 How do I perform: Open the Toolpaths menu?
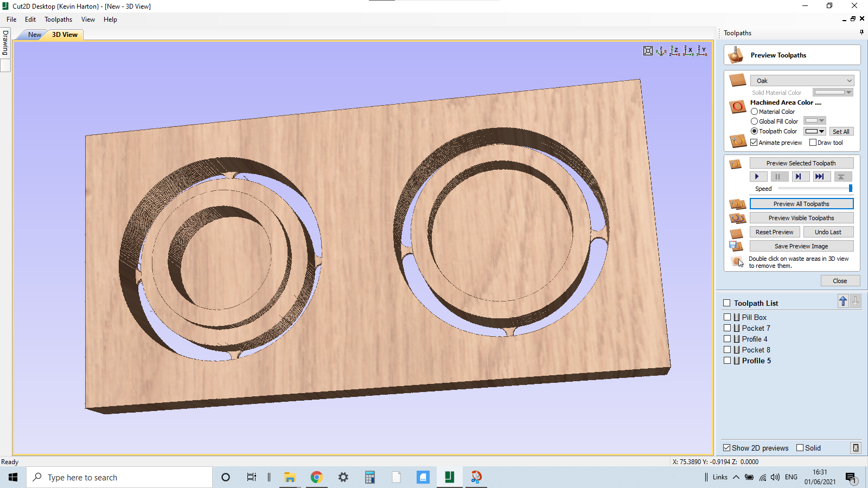click(x=58, y=19)
